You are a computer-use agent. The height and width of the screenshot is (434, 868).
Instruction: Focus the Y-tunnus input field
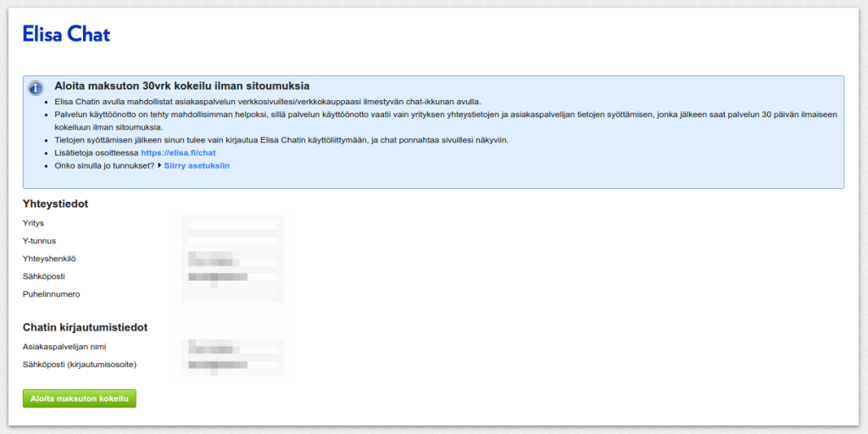(232, 241)
